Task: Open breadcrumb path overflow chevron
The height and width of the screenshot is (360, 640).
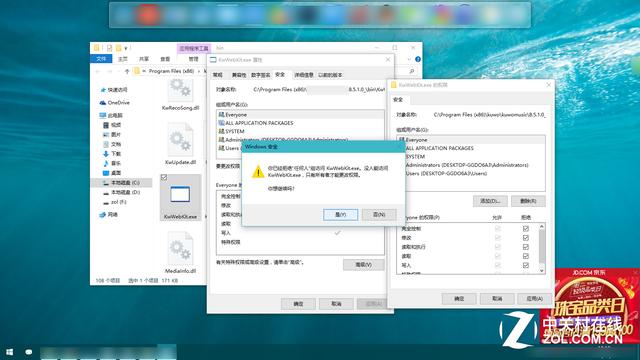Action: pyautogui.click(x=144, y=71)
